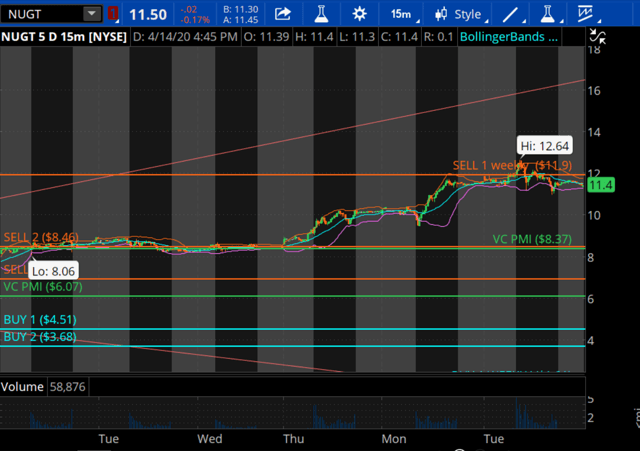Open the studies flask icon

(x=321, y=14)
